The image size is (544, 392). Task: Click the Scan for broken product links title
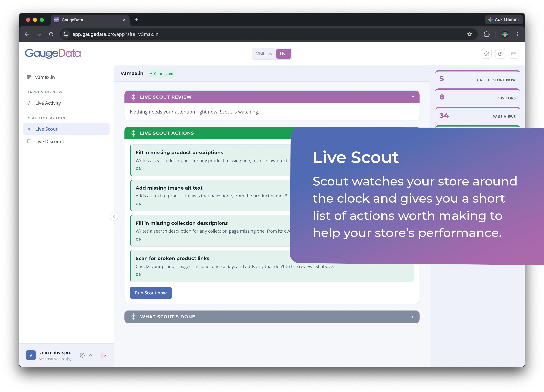pyautogui.click(x=172, y=258)
